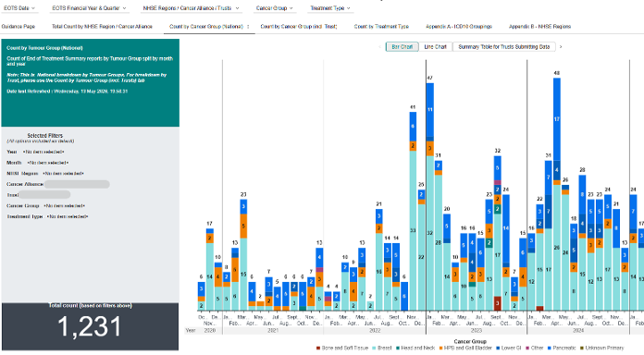Click the Year filter row in Selected Filters

coord(35,152)
